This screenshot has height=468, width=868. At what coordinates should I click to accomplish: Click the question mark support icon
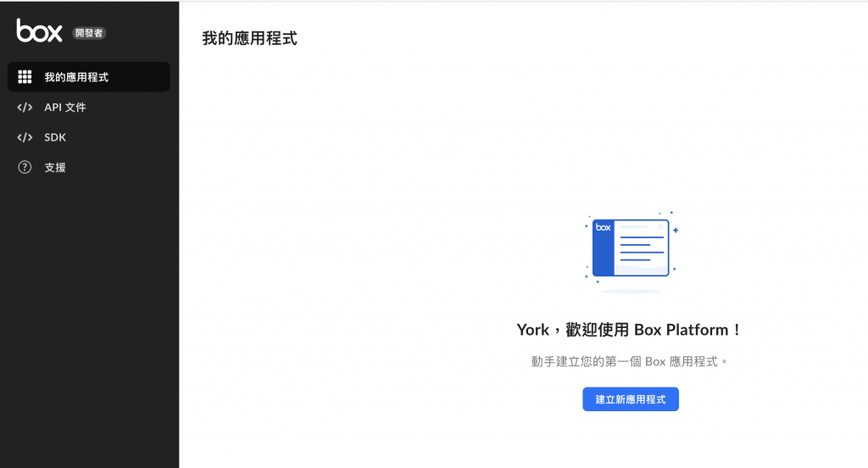click(25, 167)
